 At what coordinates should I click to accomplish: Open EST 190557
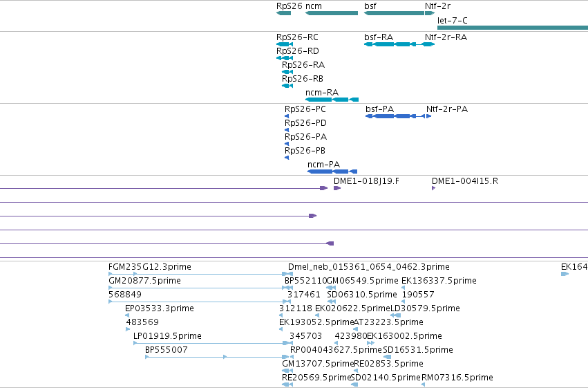(x=418, y=295)
